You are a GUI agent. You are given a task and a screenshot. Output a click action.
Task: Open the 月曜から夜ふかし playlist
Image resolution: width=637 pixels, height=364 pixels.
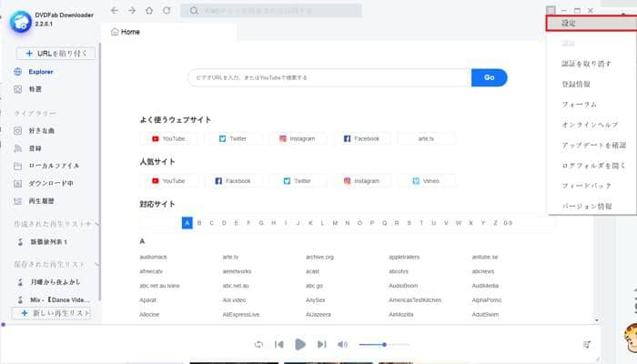click(56, 282)
